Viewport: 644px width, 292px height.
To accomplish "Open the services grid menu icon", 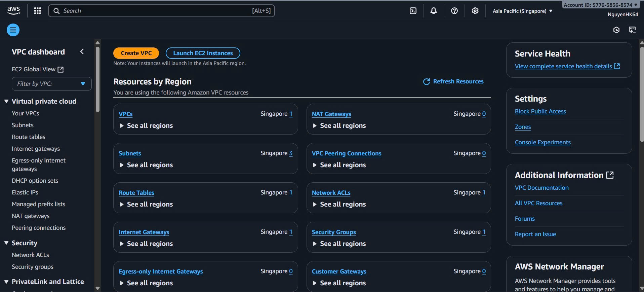I will pos(38,11).
